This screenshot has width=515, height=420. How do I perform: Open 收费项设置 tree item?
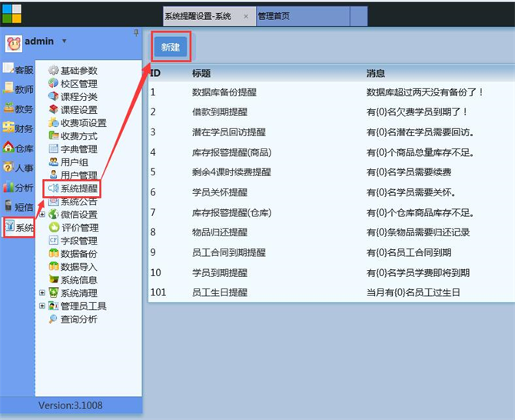click(x=77, y=123)
